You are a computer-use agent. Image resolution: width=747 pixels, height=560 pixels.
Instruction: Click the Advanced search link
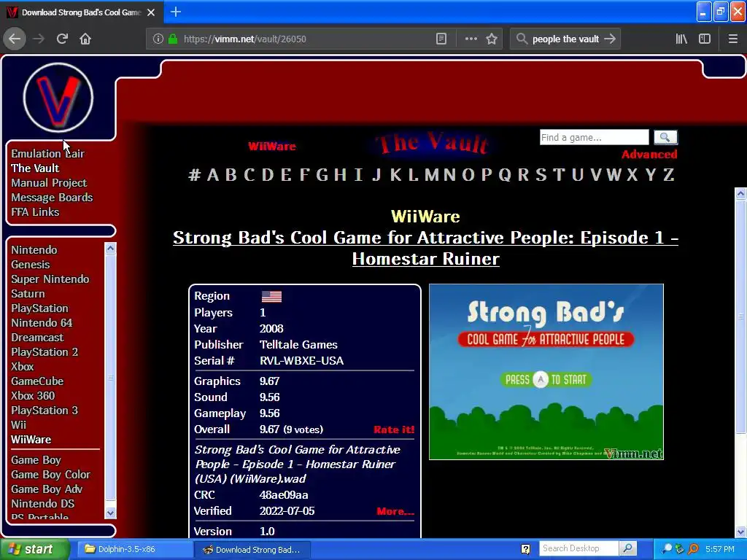tap(649, 155)
